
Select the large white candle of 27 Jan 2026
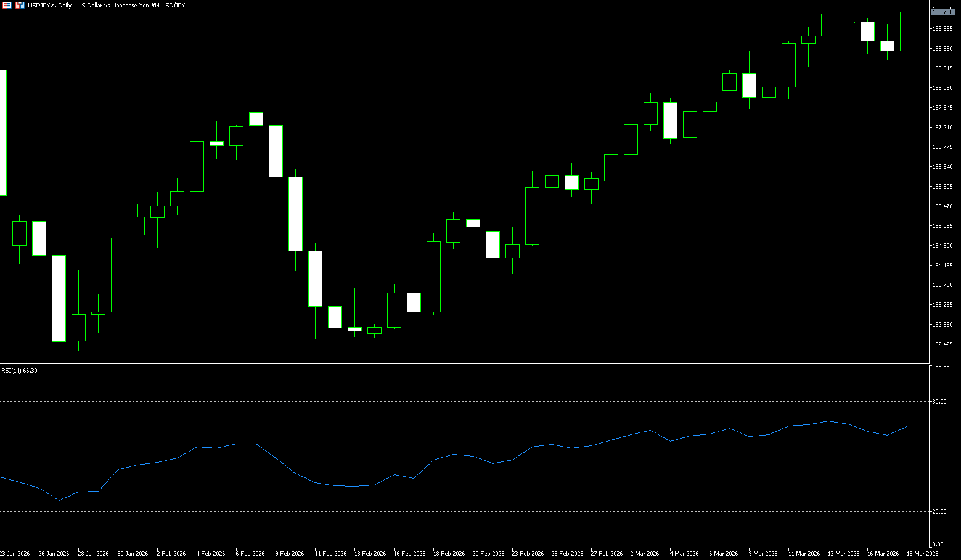[59, 298]
